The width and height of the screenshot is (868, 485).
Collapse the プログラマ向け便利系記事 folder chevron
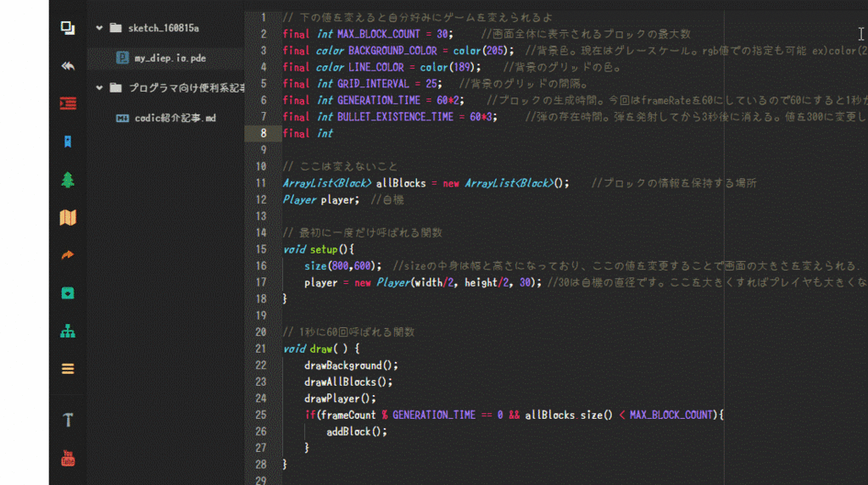[99, 87]
